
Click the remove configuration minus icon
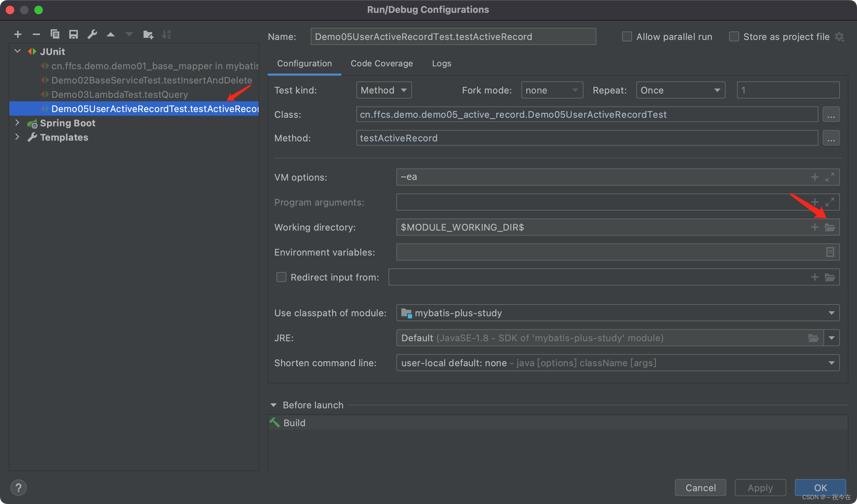tap(36, 34)
